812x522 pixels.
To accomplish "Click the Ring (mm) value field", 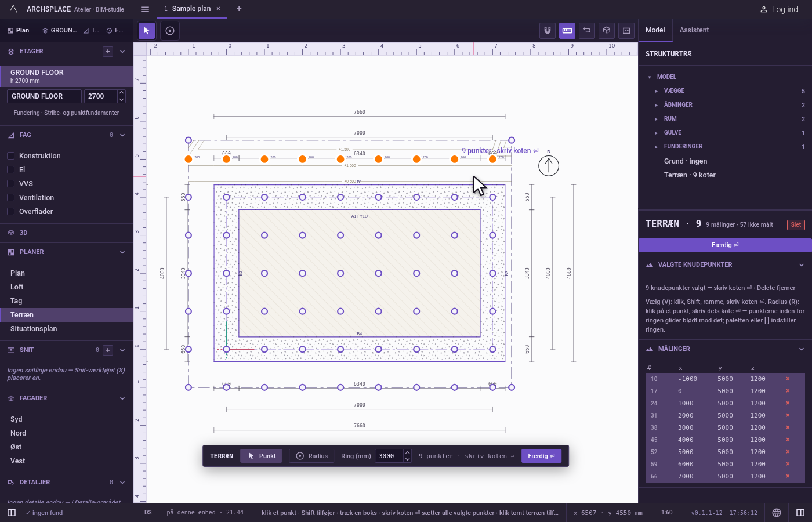I will [389, 456].
